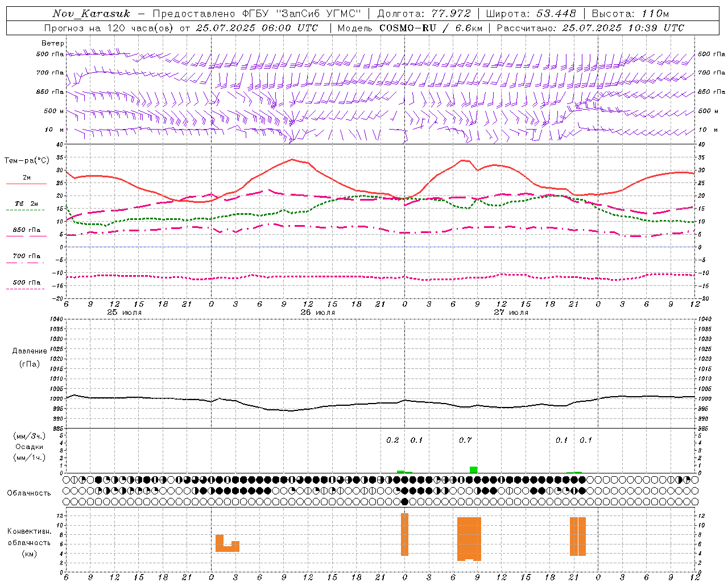
Task: Click the station name Nov_Karasuk in the header
Action: [91, 14]
